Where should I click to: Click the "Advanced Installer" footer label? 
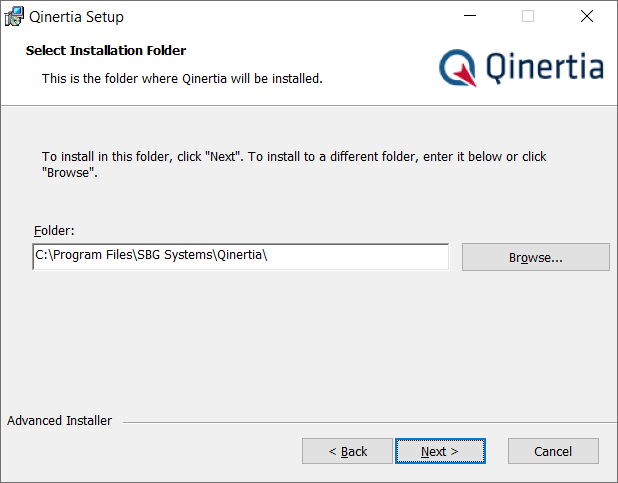[x=59, y=421]
